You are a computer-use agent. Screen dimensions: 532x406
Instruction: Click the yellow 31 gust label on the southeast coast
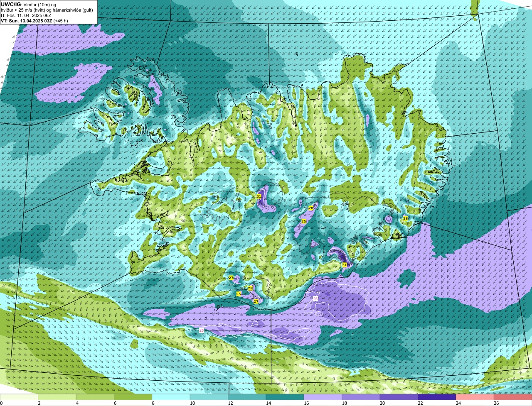pos(344,264)
